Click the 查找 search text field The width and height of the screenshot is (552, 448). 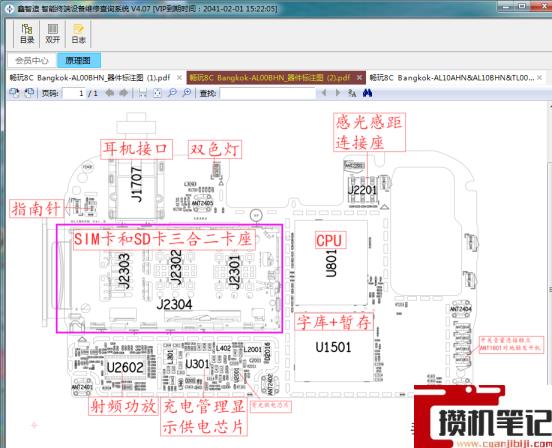268,93
